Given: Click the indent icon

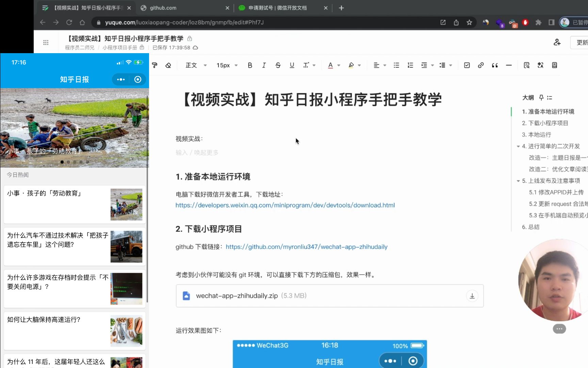Looking at the screenshot, I should (424, 65).
